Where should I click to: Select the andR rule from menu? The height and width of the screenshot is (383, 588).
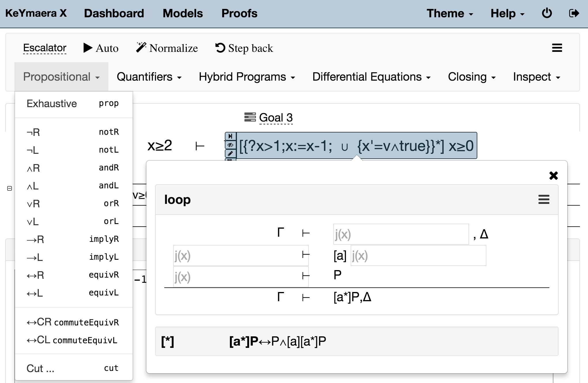[73, 168]
